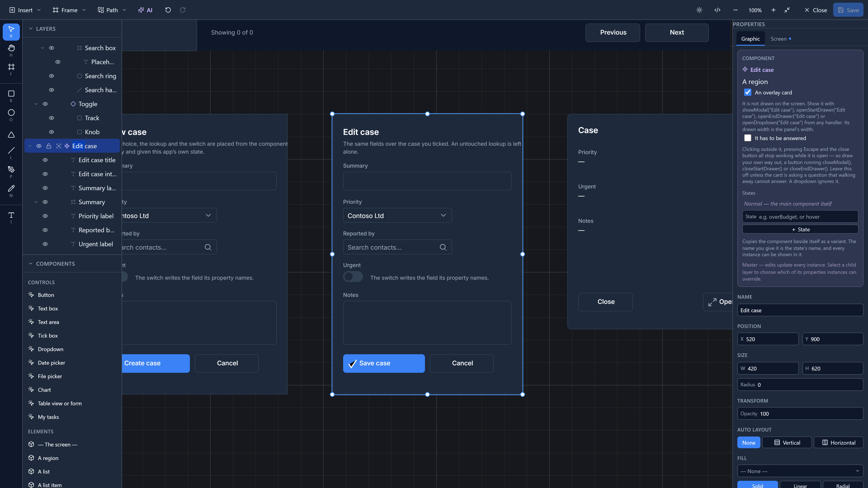Hide the Search ring layer
This screenshot has width=868, height=488.
[52, 76]
